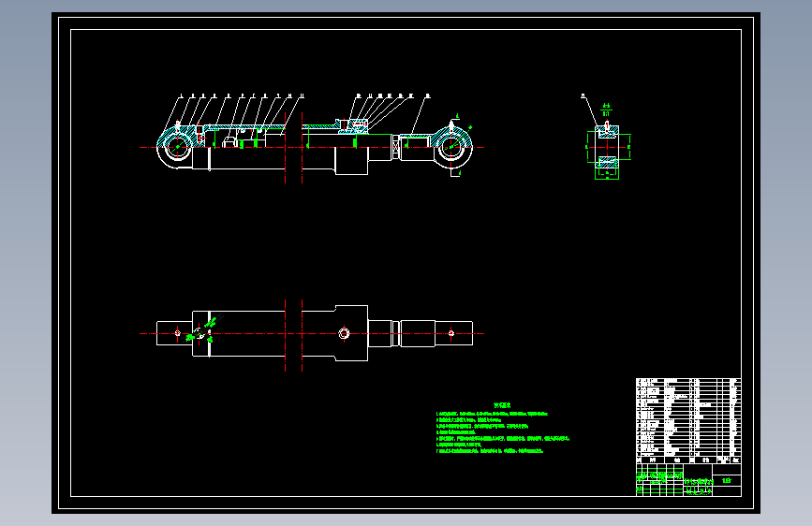This screenshot has width=812, height=526.
Task: Click the cylinder head gland block in the top section view
Action: 351,148
